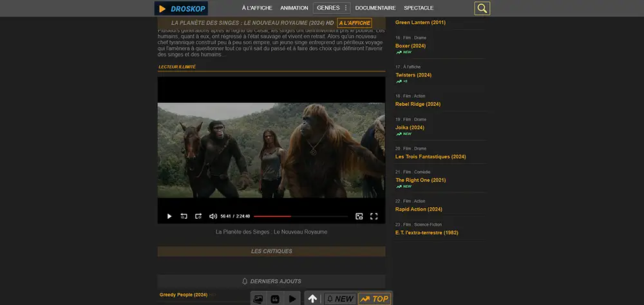Skip forward 10 seconds in video
The width and height of the screenshot is (644, 305).
tap(198, 216)
